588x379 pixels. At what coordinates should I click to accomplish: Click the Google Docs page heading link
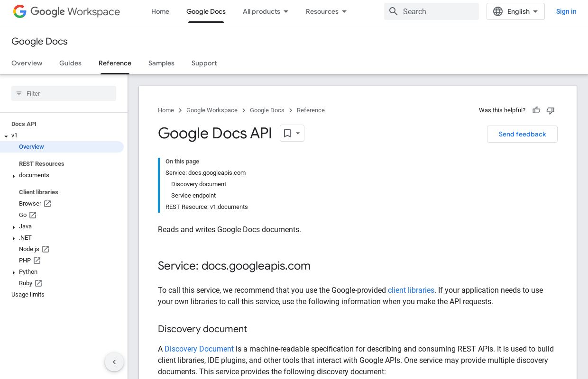coord(39,41)
